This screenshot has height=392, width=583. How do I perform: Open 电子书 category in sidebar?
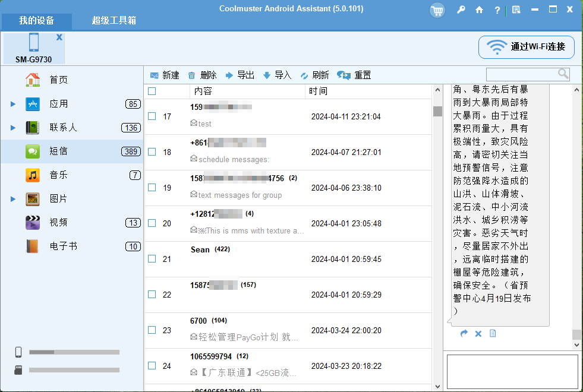(x=72, y=246)
